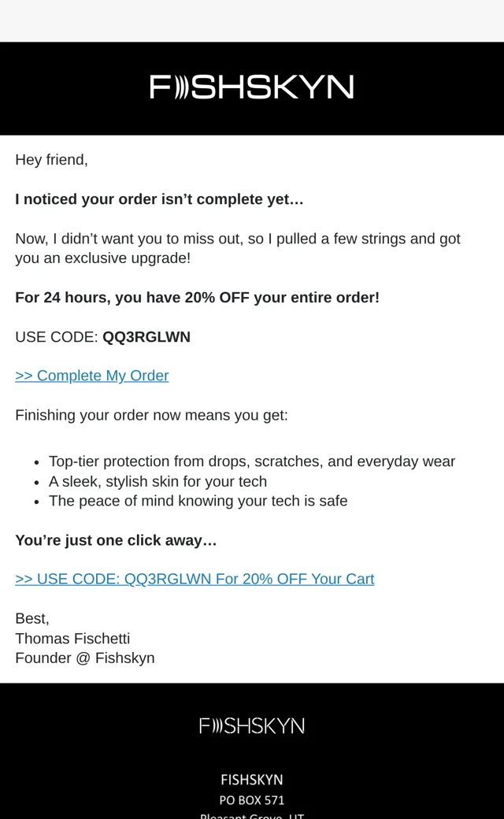Image resolution: width=504 pixels, height=819 pixels.
Task: Click the FISHSKYN company name in footer
Action: point(252,780)
